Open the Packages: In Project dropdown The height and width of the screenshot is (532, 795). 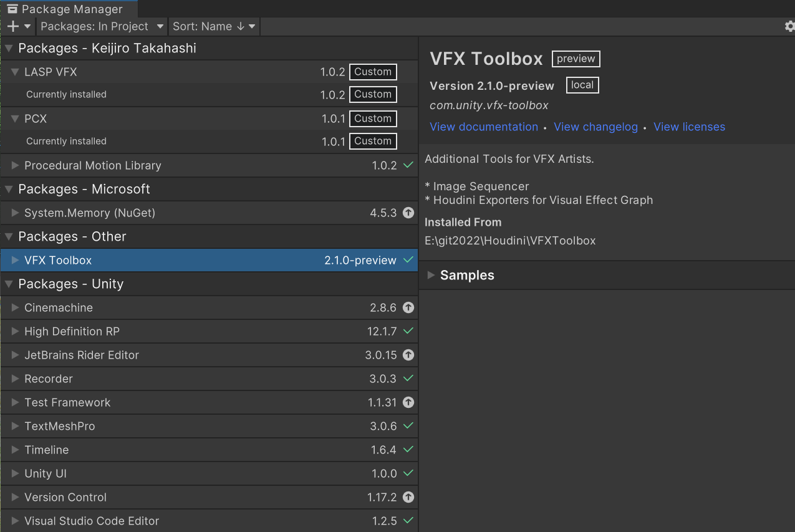[102, 26]
